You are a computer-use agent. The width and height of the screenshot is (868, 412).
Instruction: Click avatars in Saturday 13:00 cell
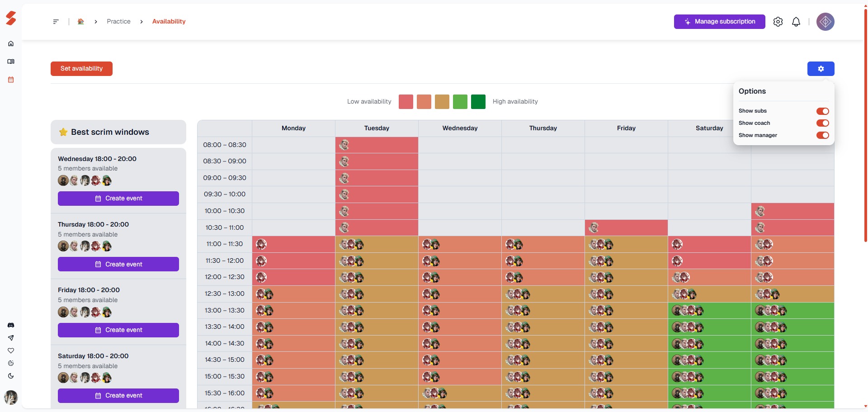click(688, 311)
